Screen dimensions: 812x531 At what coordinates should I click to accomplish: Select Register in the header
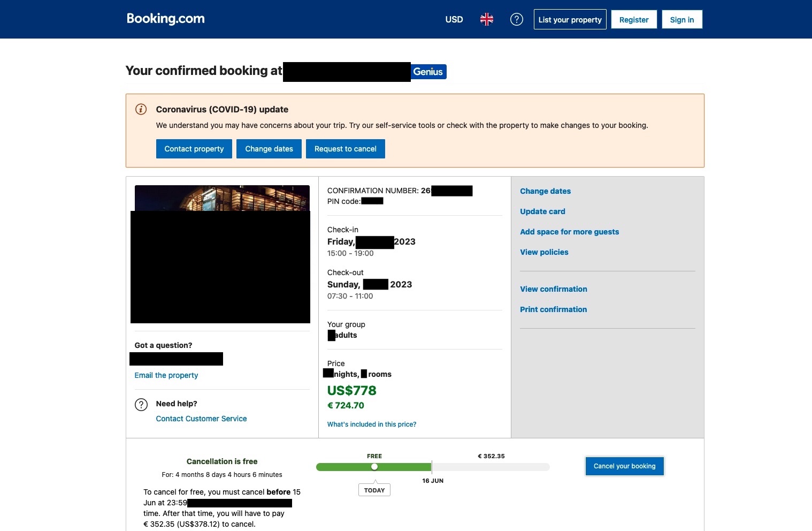click(x=634, y=19)
